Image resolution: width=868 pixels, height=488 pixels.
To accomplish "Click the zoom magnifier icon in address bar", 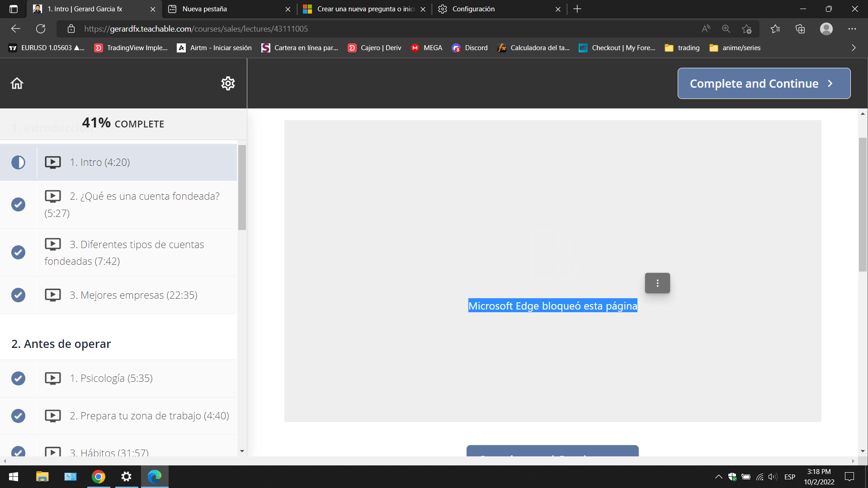I will (x=726, y=29).
